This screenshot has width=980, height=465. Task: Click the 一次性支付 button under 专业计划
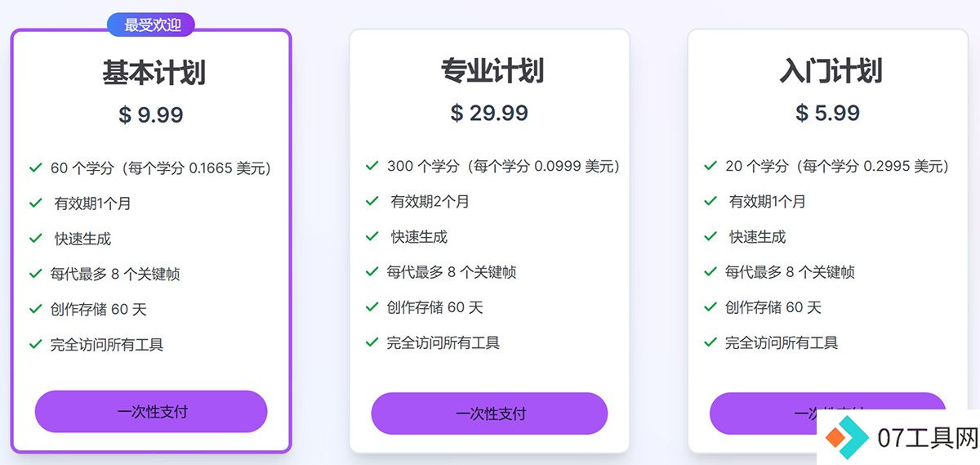(x=489, y=414)
